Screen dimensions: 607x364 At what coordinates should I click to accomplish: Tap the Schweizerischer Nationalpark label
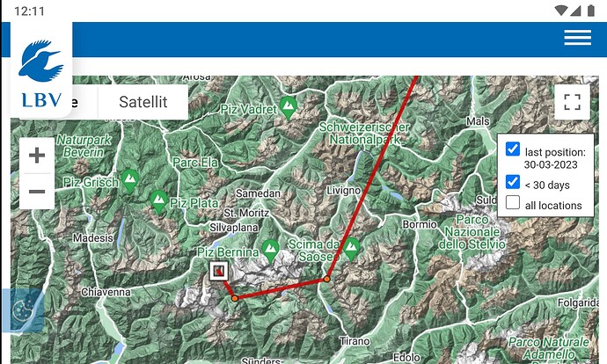[364, 133]
